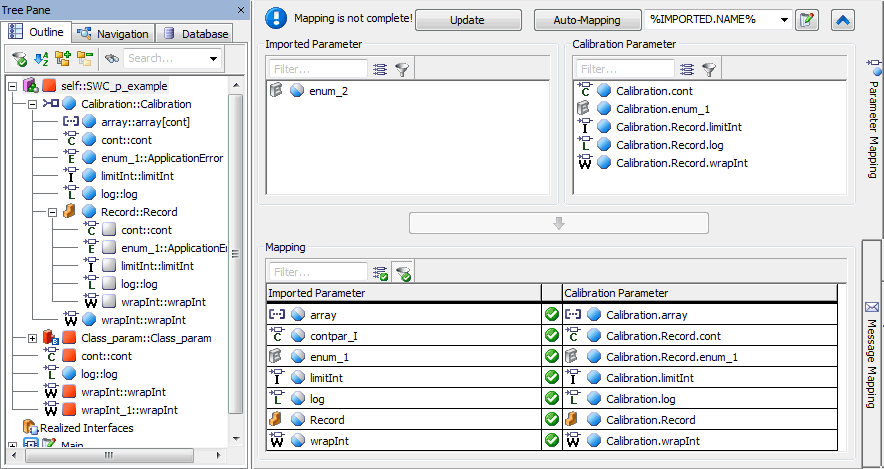Image resolution: width=884 pixels, height=469 pixels.
Task: Select Realized Interfaces tree item
Action: tap(87, 428)
